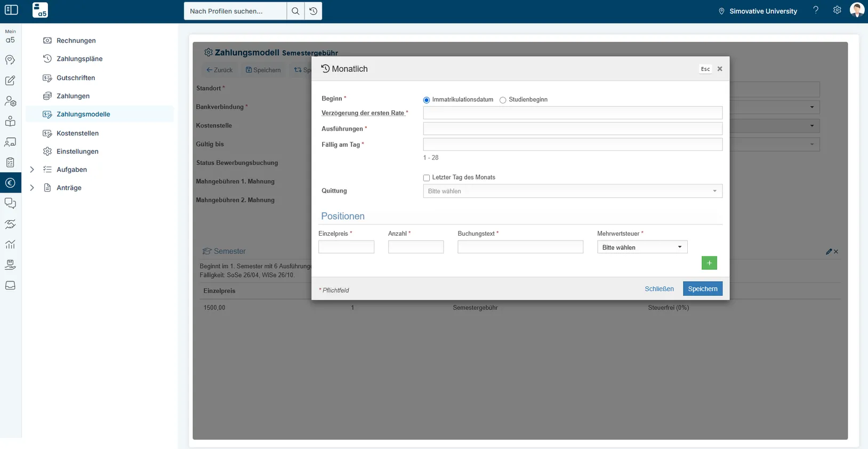
Task: Open the Mehrwertsteuer dropdown
Action: tap(642, 247)
